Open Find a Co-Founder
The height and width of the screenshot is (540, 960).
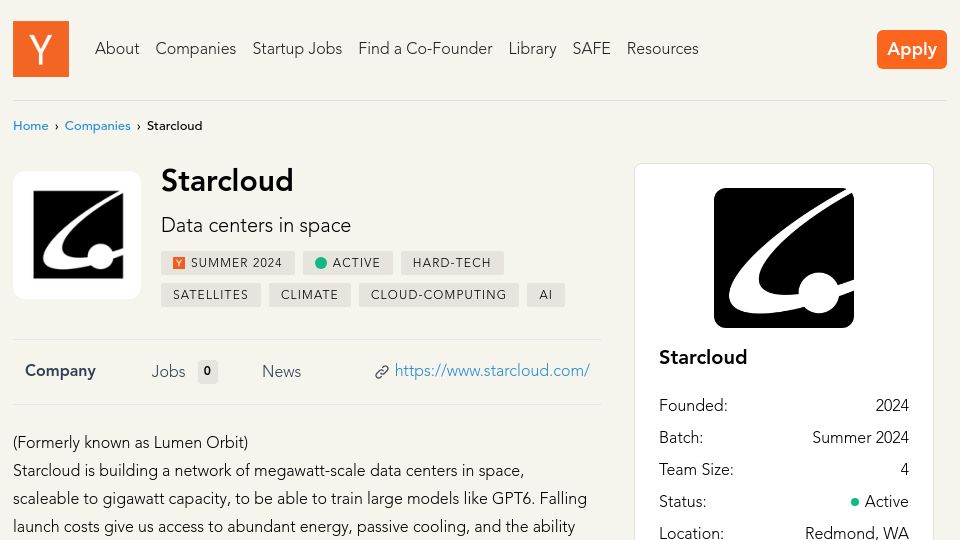click(x=425, y=48)
